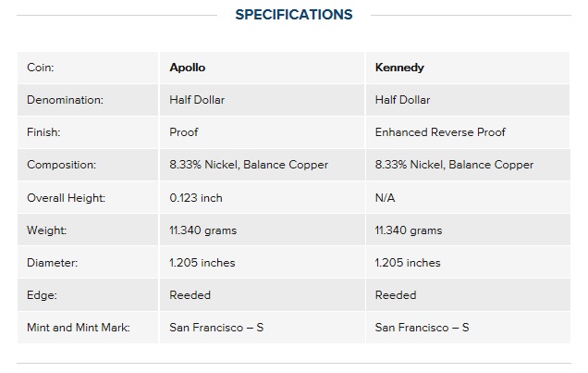This screenshot has height=373, width=588.
Task: Select the Enhanced Reverse Proof cell
Action: click(x=440, y=132)
